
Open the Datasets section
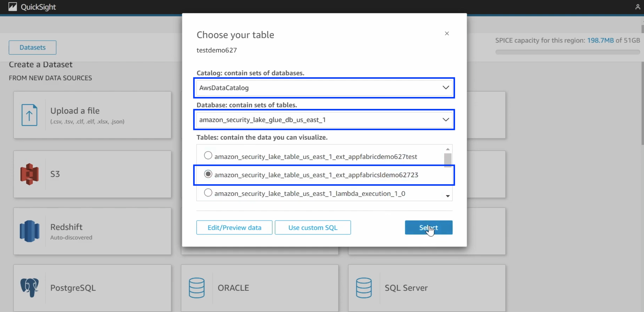pos(32,47)
